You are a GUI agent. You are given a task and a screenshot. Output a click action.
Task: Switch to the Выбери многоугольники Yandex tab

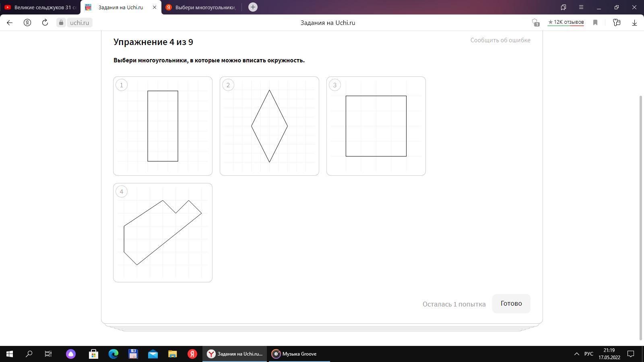tap(201, 7)
